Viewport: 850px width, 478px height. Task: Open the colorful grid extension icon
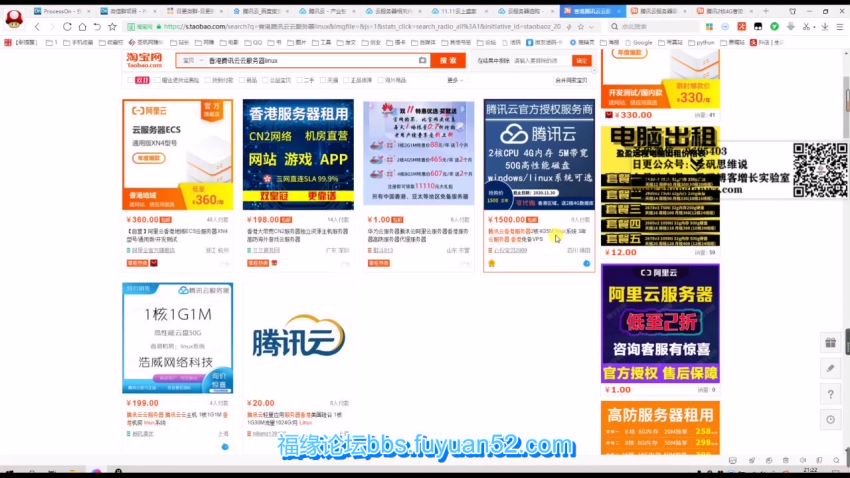click(x=709, y=27)
